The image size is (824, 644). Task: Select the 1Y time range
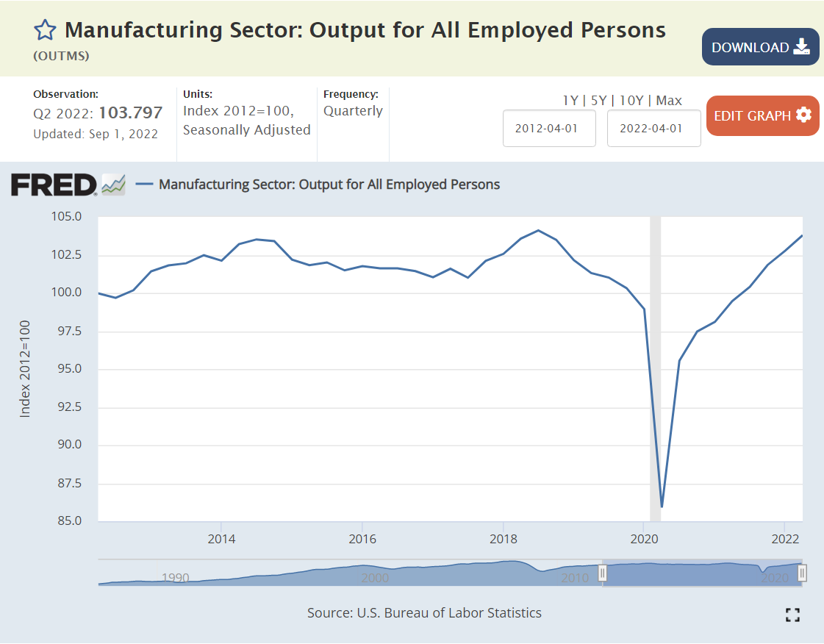[x=570, y=101]
